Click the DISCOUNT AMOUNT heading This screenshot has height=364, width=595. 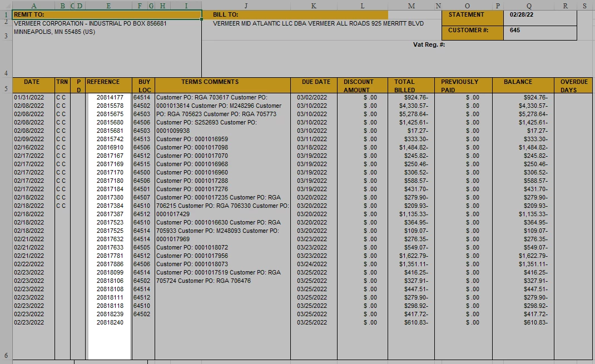click(x=358, y=86)
